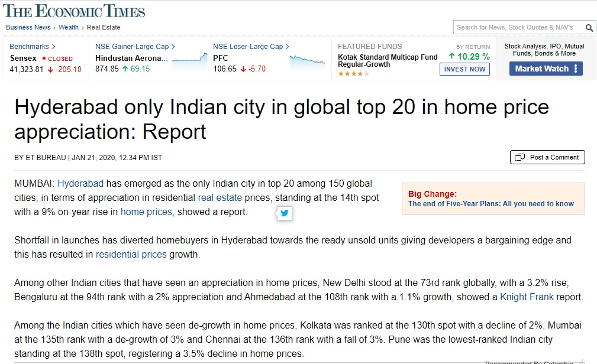Click the Stock Analysis, IPO, Mutual Funds text

point(544,50)
